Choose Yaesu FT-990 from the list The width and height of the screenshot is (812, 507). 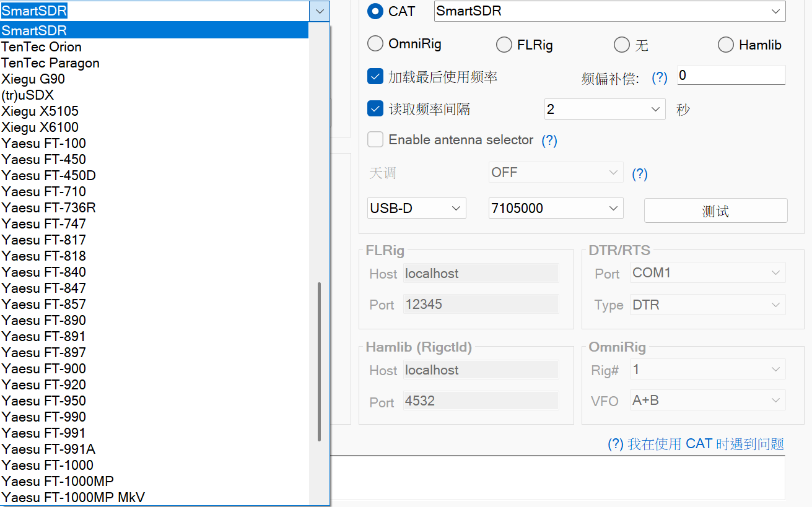point(154,417)
